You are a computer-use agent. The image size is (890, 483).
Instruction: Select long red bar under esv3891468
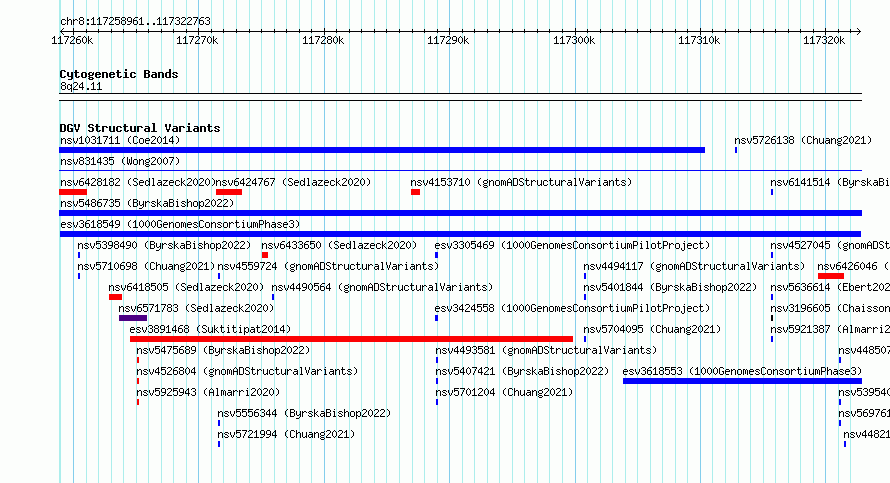351,339
